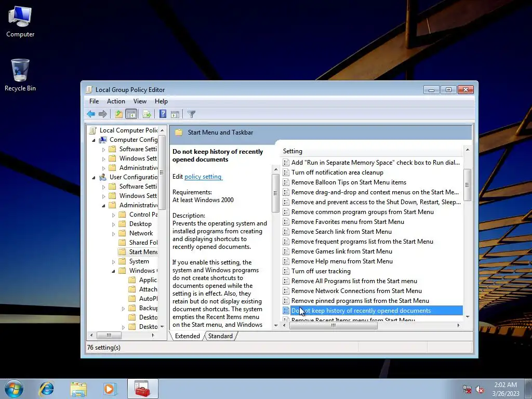Collapse User Configuration Administrative Templates node
The image size is (532, 399).
pos(103,206)
